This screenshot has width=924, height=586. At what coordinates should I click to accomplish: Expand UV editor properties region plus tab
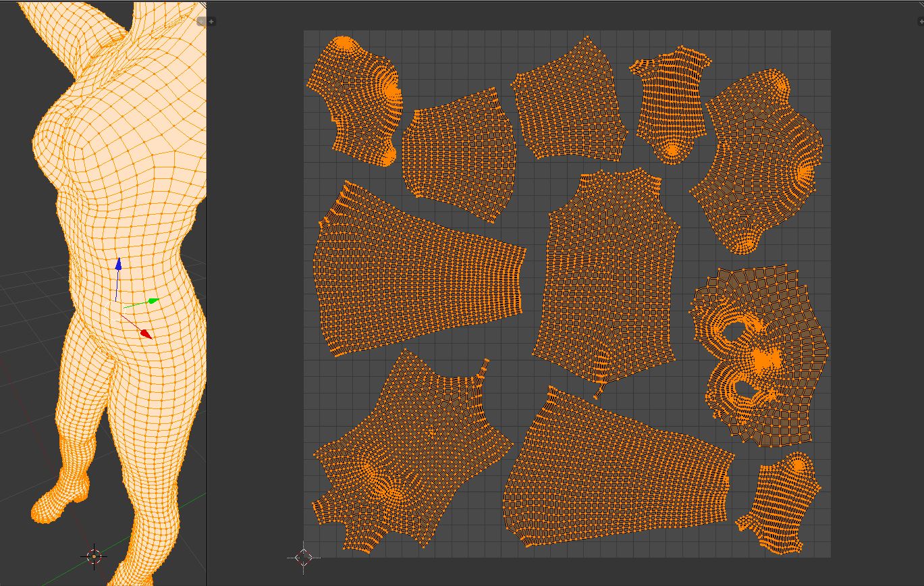(921, 22)
